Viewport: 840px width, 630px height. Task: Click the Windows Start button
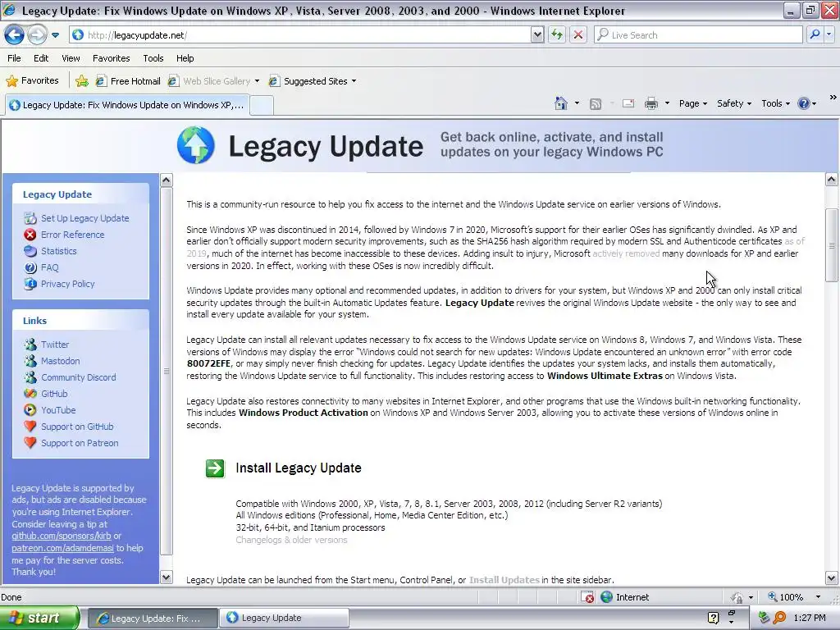[x=39, y=619]
